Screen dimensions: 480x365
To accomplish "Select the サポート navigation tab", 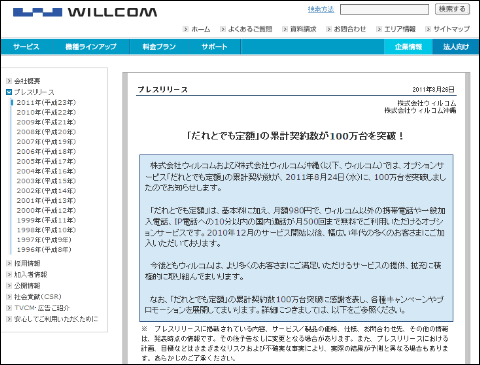I will 214,47.
